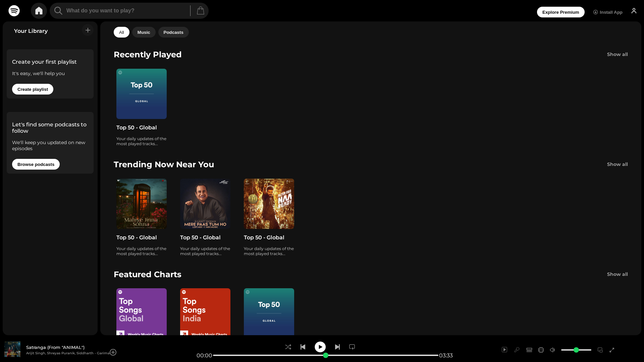
Task: Open Top Songs India chart
Action: pos(205,312)
